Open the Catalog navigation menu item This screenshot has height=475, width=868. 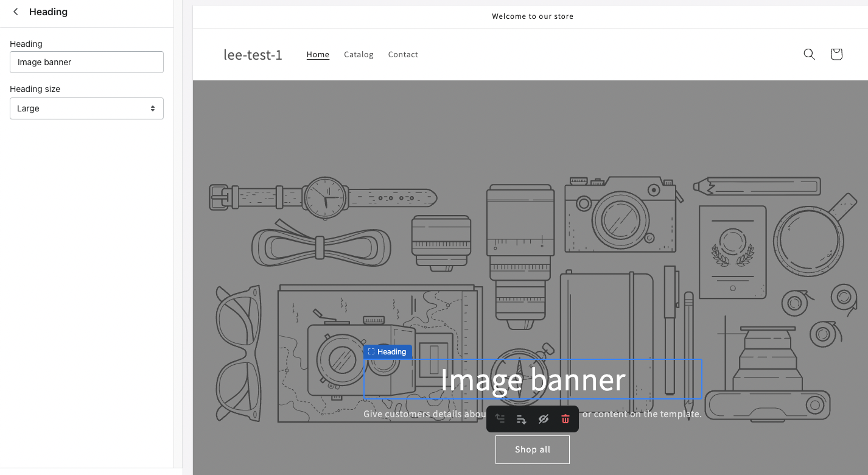(x=359, y=54)
